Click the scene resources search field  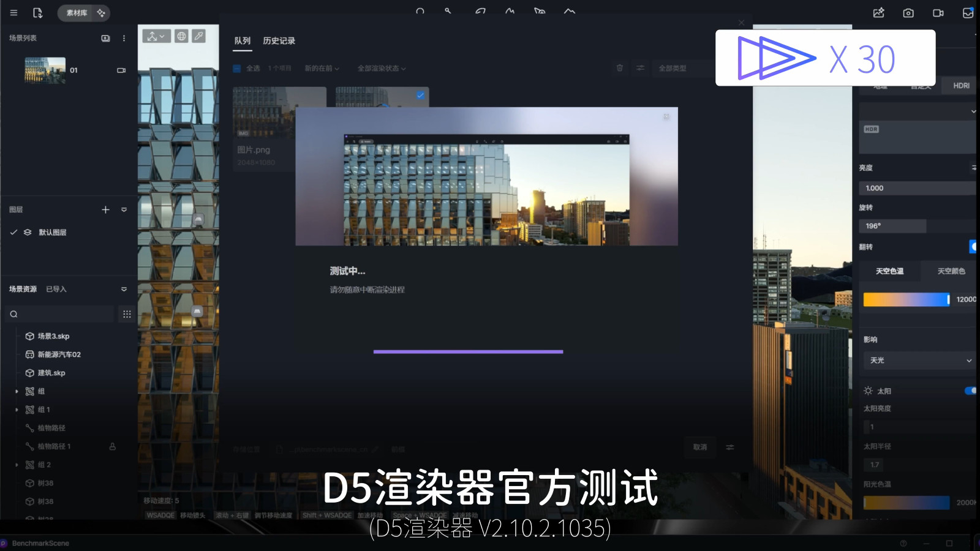pyautogui.click(x=60, y=314)
